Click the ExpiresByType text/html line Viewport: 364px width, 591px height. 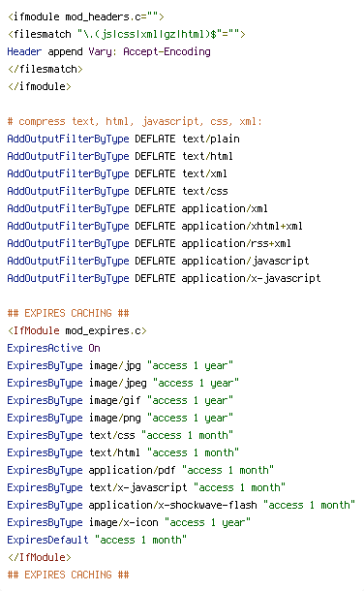click(x=123, y=452)
